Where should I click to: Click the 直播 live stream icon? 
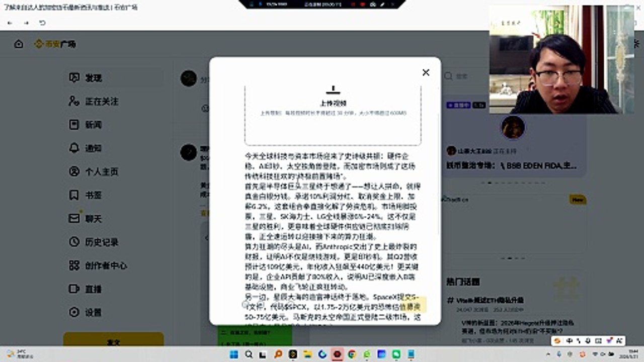point(74,289)
